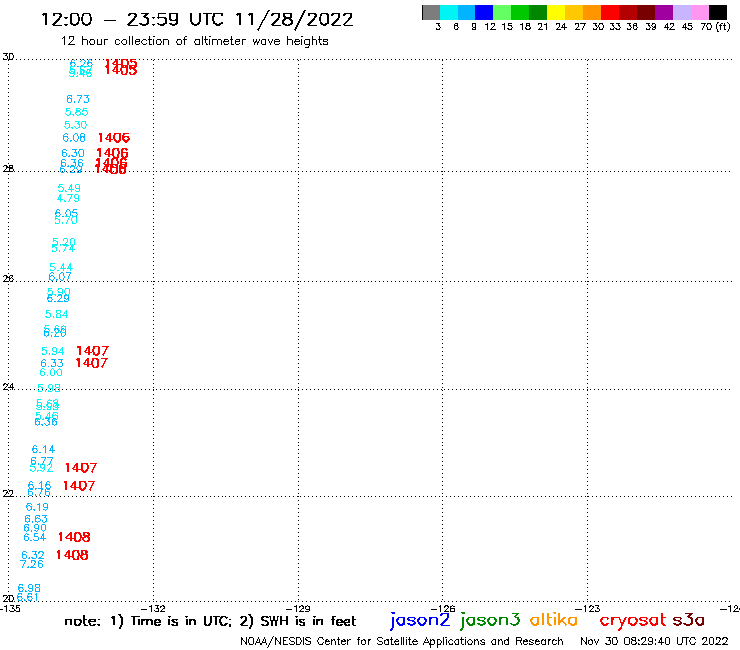Click the dark blue swatch in the legend
This screenshot has width=740, height=650.
pos(484,12)
